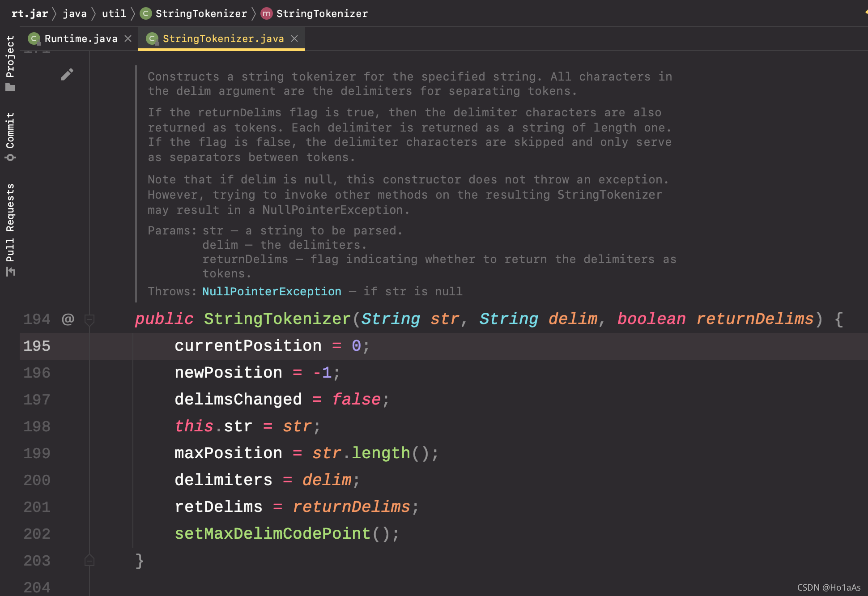Collapse the constructor at line 194 fold marker
868x596 pixels.
[x=89, y=319]
